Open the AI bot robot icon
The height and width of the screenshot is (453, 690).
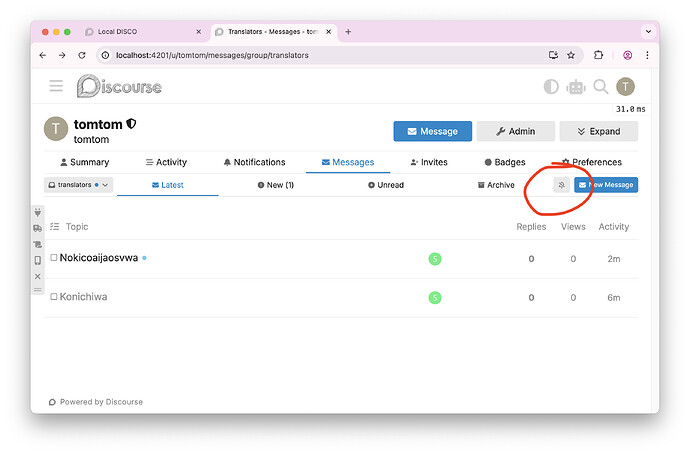(576, 87)
